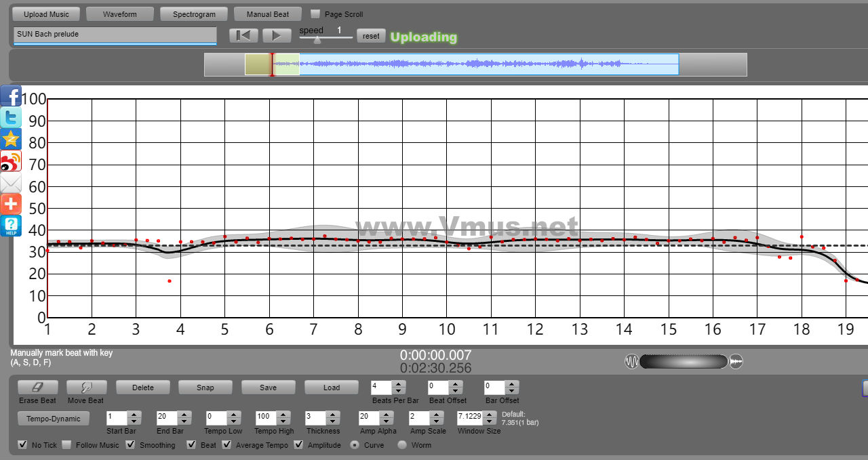Increase the Beats Per Bar stepper
The width and height of the screenshot is (868, 460).
(399, 384)
